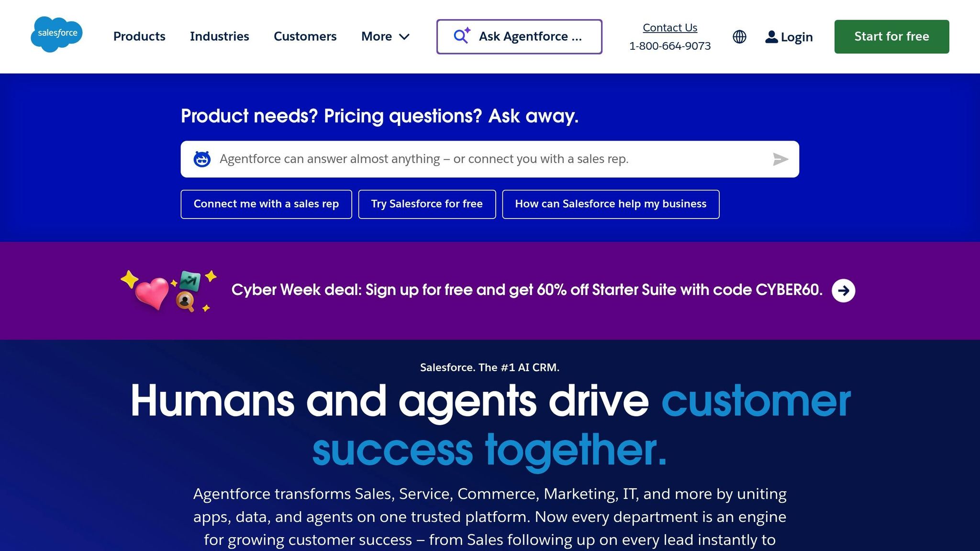Click the Salesforce cloud logo
Viewport: 980px width, 551px height.
(56, 34)
